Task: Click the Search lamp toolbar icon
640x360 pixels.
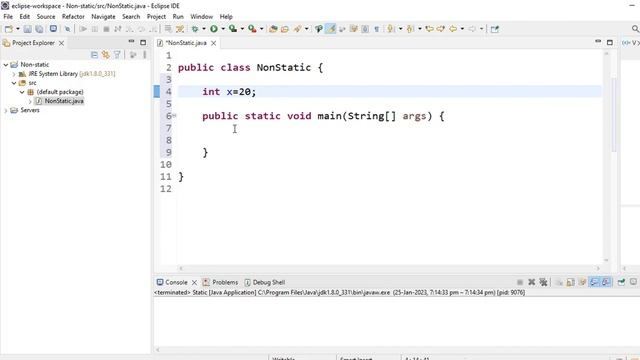Action: pos(319,29)
